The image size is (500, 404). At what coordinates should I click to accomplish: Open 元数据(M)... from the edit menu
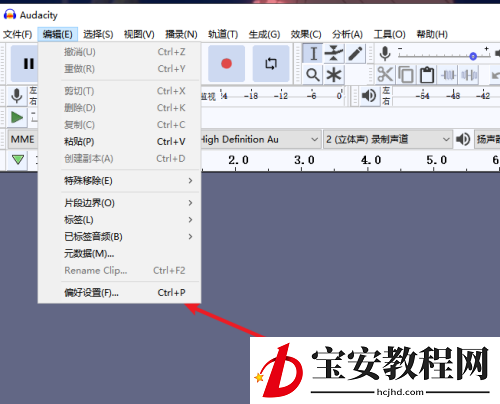pos(120,254)
